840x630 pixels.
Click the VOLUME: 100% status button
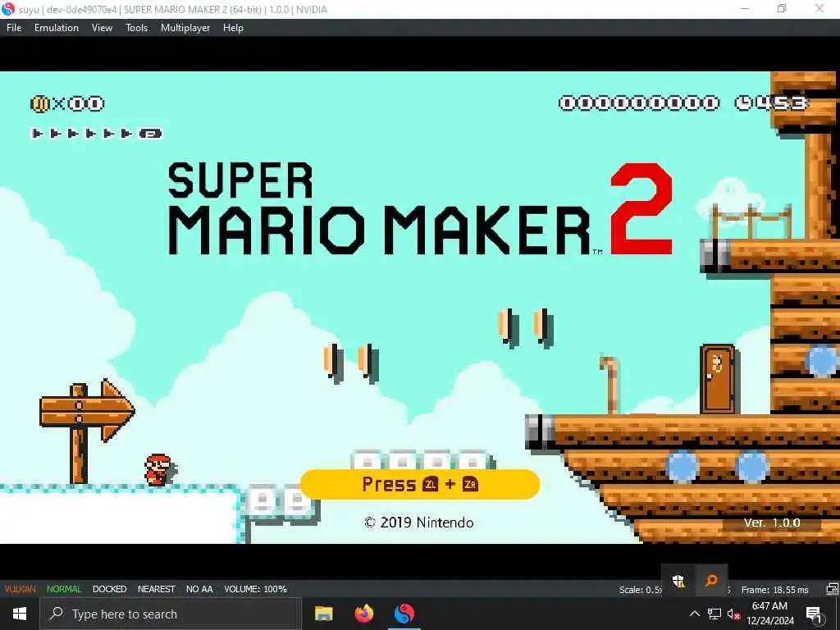(256, 589)
